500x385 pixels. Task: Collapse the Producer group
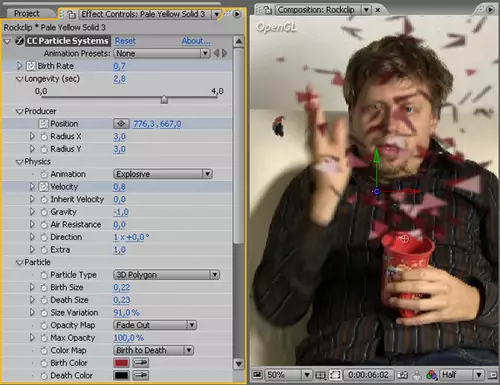pyautogui.click(x=19, y=112)
